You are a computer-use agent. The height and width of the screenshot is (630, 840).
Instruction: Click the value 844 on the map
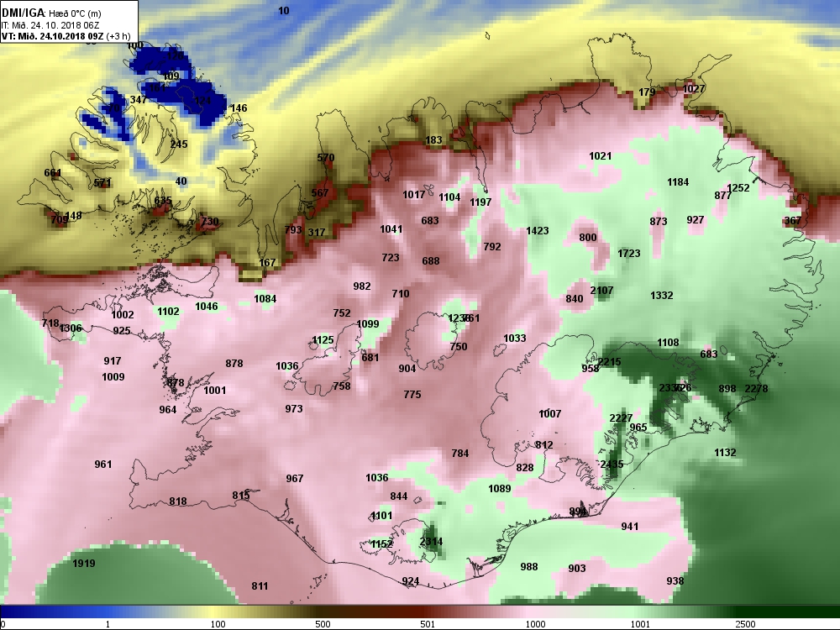click(398, 496)
